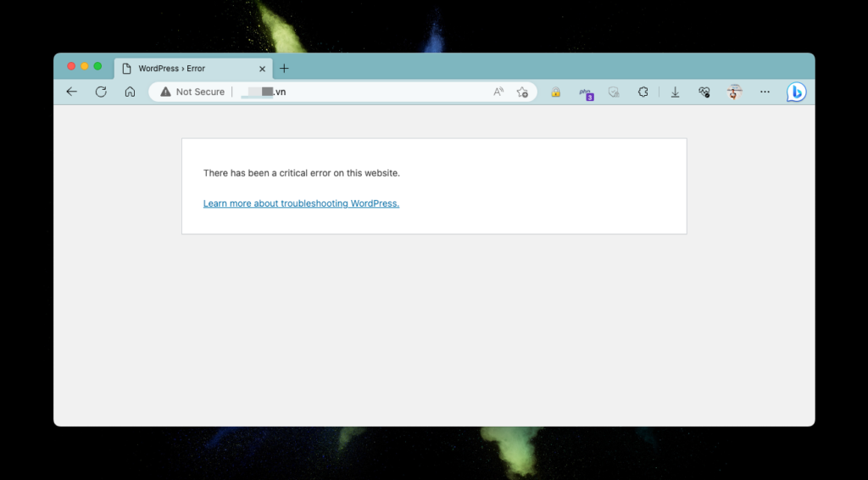Image resolution: width=868 pixels, height=480 pixels.
Task: Show the Downloads panel
Action: 675,92
